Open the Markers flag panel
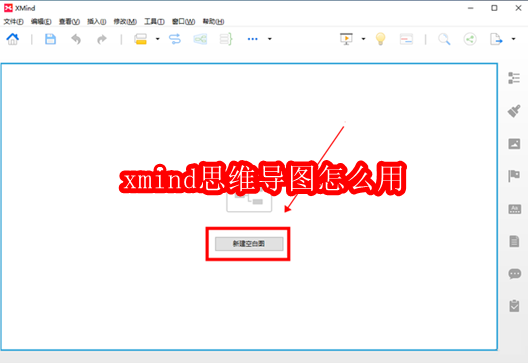The width and height of the screenshot is (528, 363). 514,176
